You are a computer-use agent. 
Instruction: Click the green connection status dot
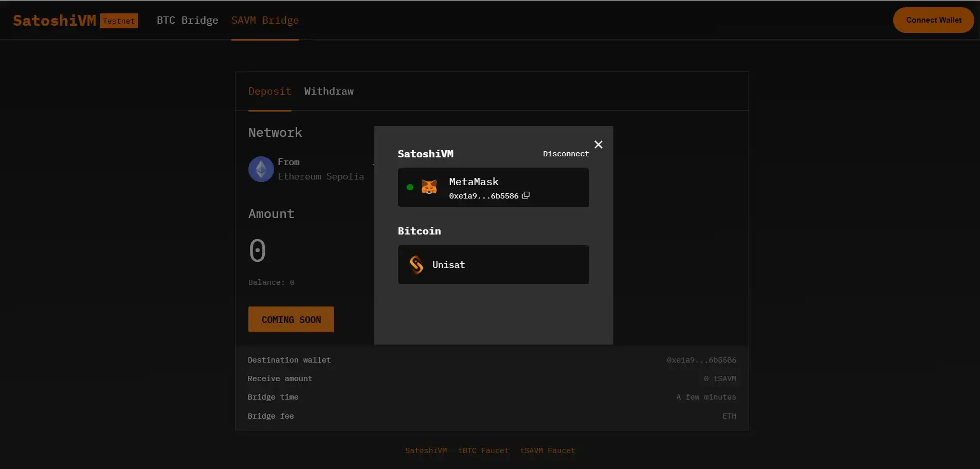[x=410, y=187]
